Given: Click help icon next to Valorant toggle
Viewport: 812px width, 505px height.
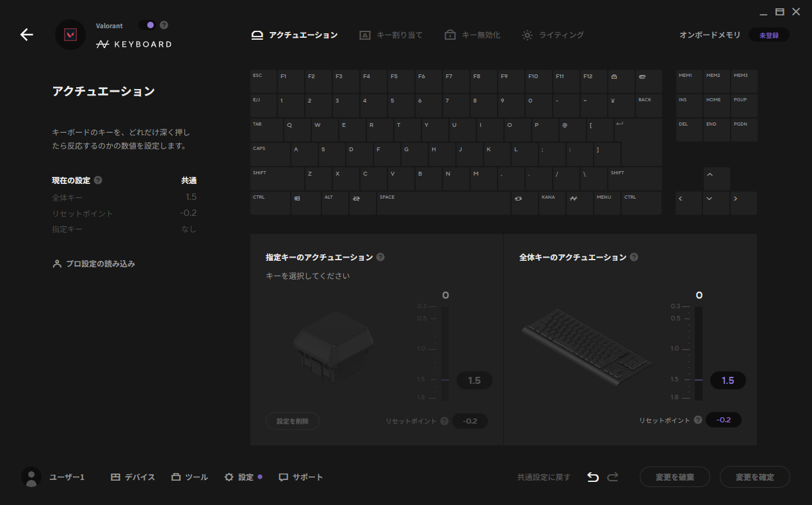Looking at the screenshot, I should click(164, 25).
